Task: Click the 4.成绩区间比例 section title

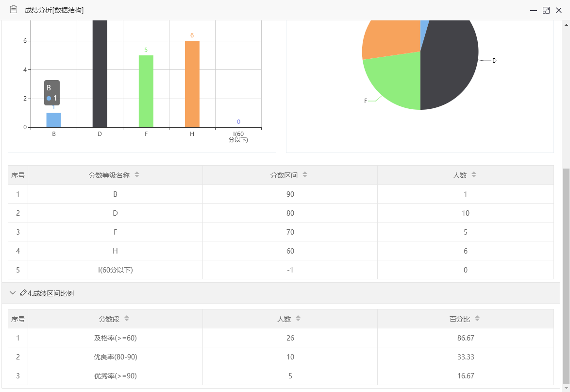Action: point(50,293)
